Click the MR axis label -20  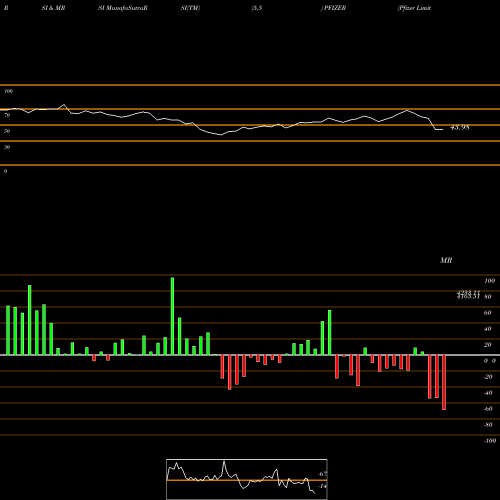tap(488, 377)
